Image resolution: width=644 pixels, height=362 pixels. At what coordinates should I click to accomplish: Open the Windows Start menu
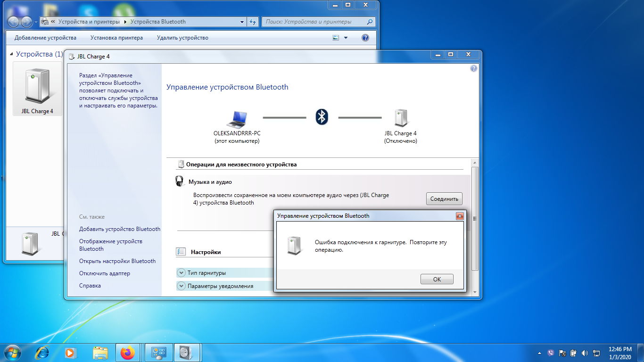11,353
